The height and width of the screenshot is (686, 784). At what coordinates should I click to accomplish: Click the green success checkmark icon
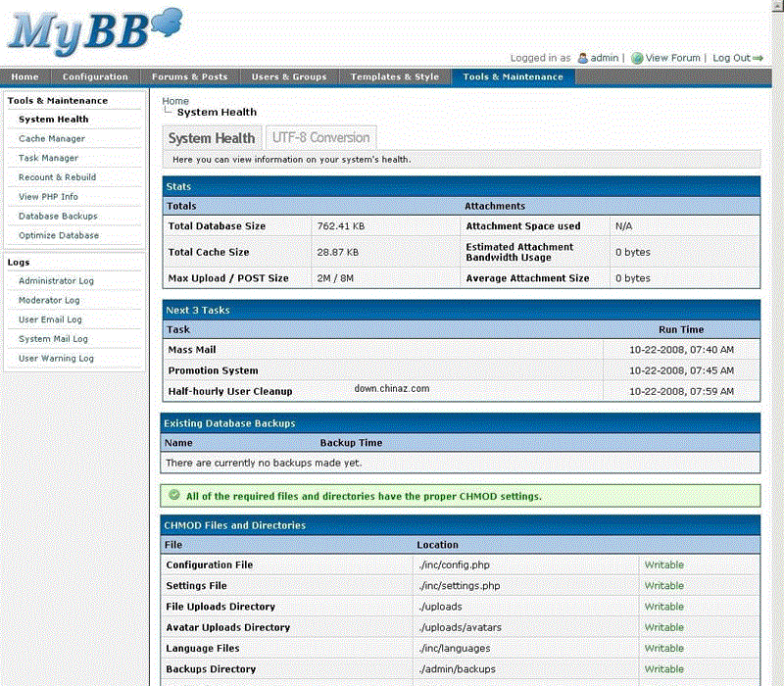[174, 496]
